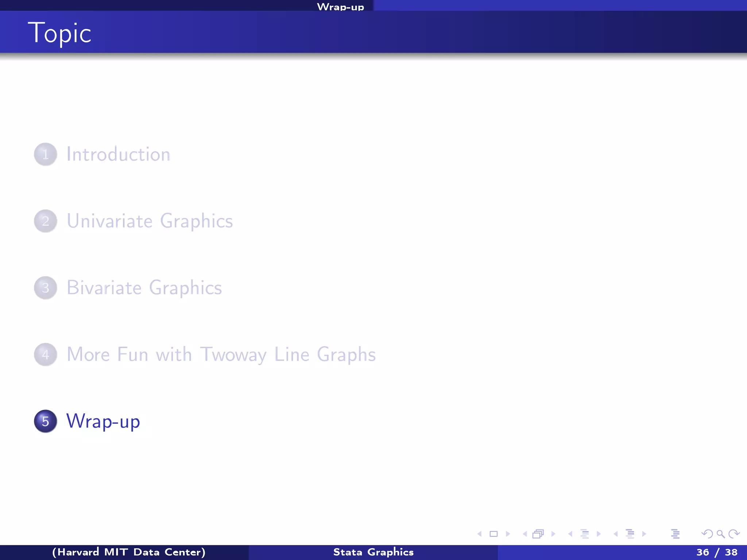Click the slide rectangle navigation icon
747x560 pixels.
click(494, 534)
